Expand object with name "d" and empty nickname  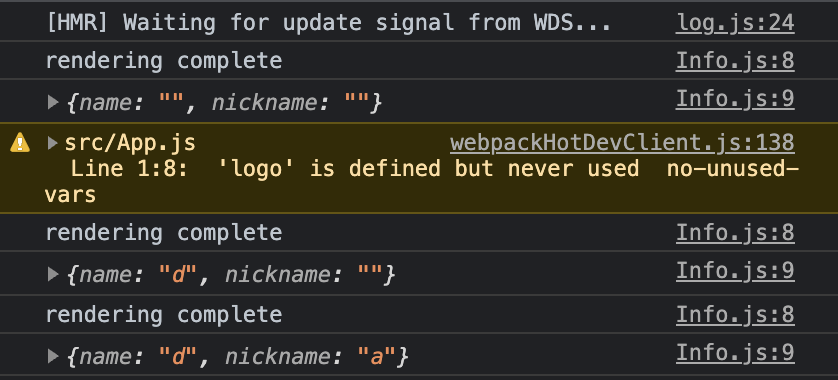click(x=52, y=274)
